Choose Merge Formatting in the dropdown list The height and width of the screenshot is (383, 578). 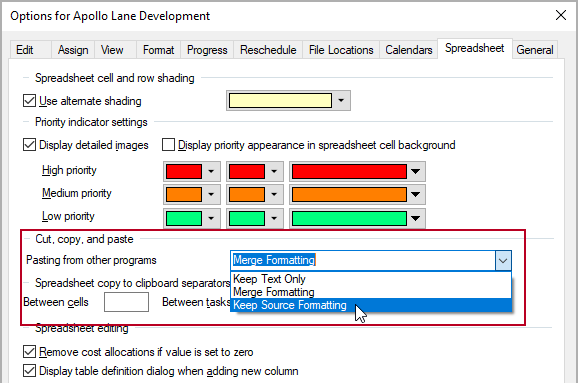pos(371,292)
